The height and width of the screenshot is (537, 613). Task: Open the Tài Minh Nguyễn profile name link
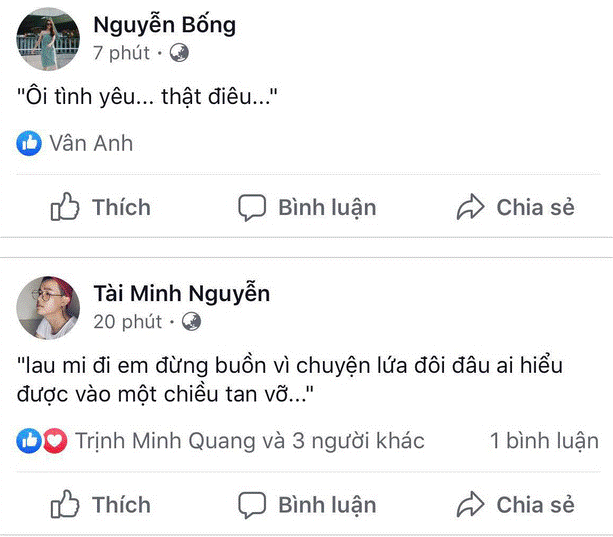[x=181, y=293]
